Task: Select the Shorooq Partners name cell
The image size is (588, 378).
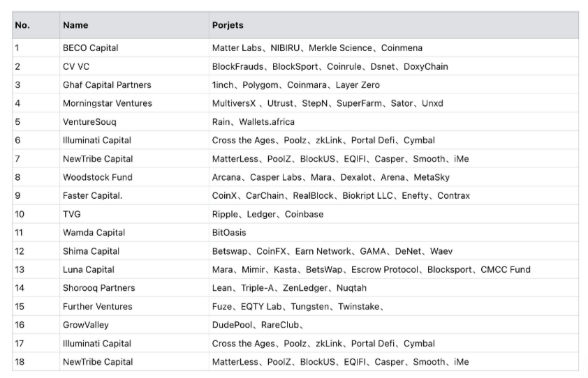Action: tap(99, 288)
